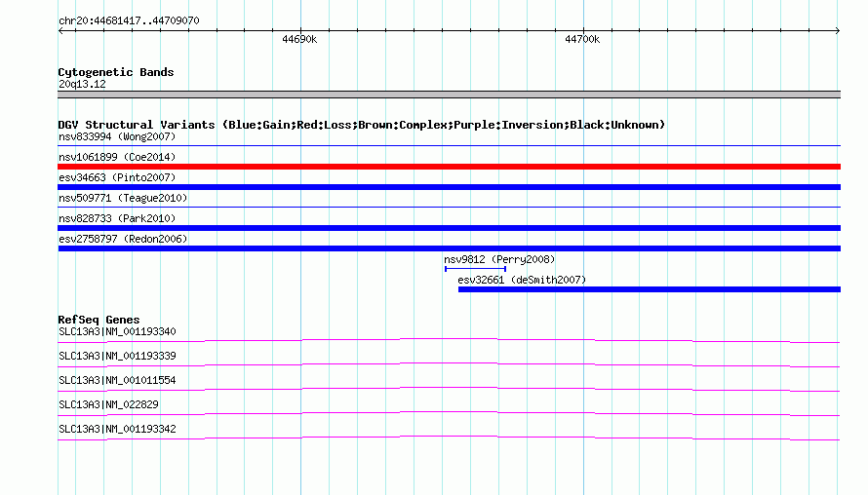Click the left arrow of the ruler
Image resolution: width=868 pixels, height=495 pixels.
pyautogui.click(x=60, y=30)
